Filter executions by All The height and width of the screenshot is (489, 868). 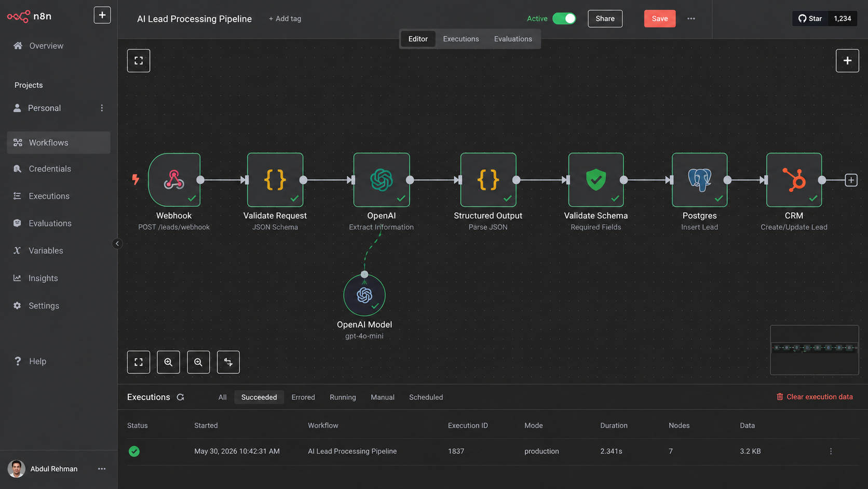point(222,398)
